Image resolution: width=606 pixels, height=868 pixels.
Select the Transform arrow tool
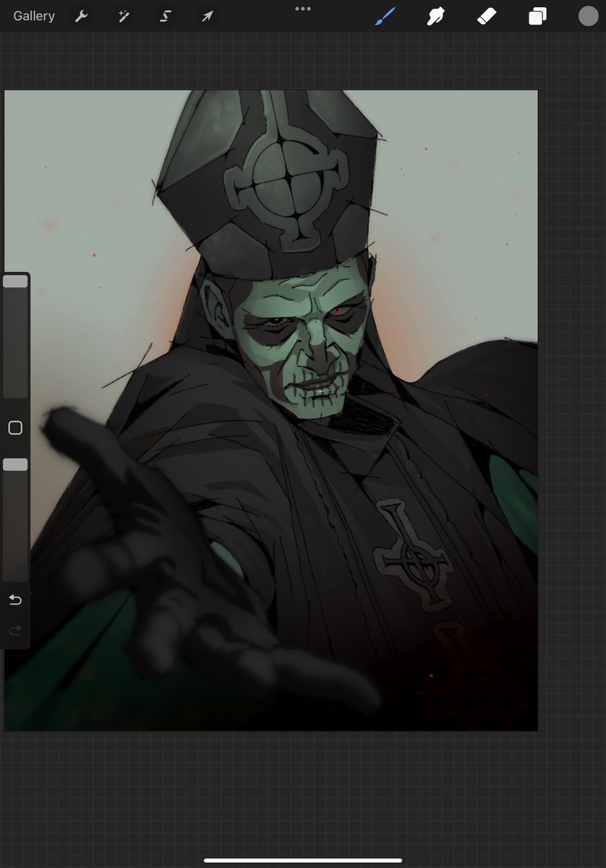pos(207,15)
